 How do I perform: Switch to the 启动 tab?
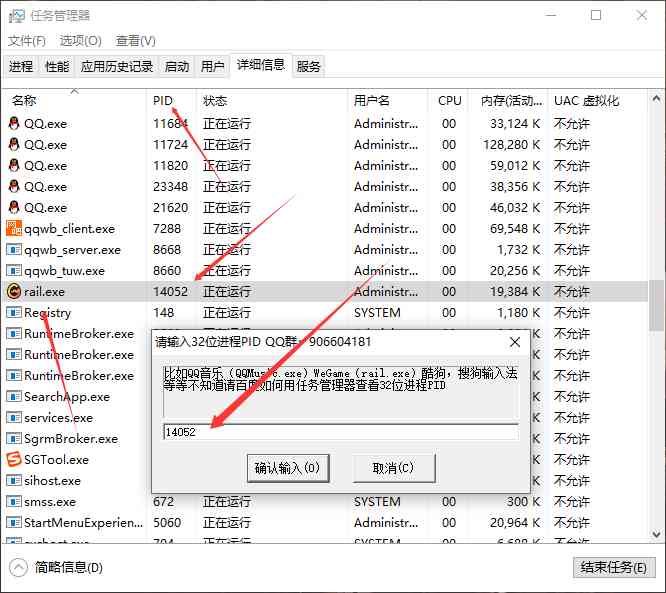(177, 67)
